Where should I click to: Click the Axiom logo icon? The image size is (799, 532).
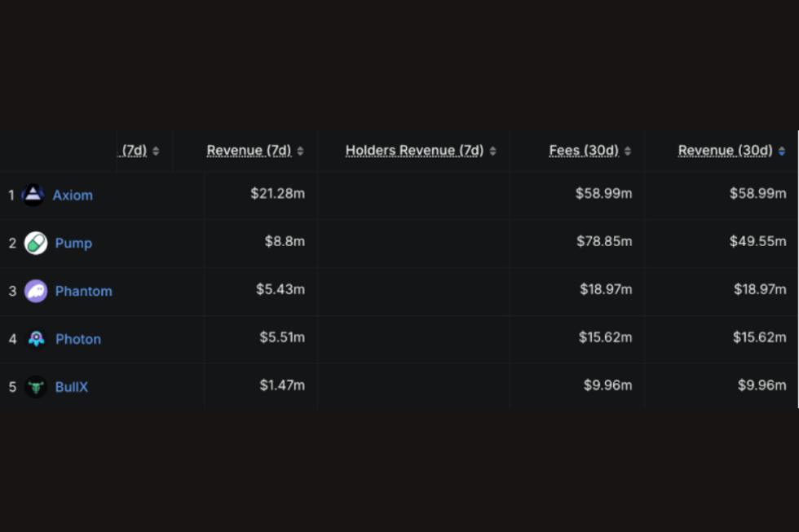tap(33, 195)
